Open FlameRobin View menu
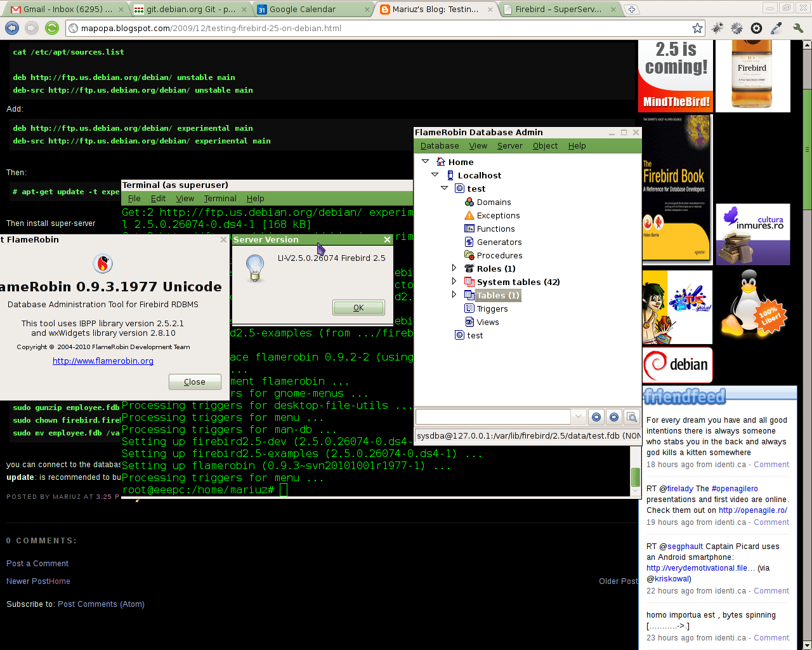This screenshot has height=650, width=812. pyautogui.click(x=478, y=146)
